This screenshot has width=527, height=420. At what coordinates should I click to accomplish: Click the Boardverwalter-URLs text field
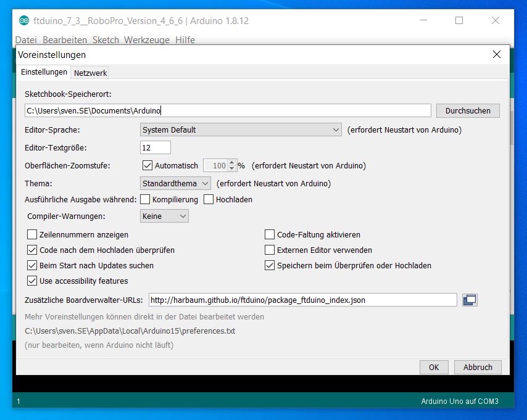[x=303, y=300]
